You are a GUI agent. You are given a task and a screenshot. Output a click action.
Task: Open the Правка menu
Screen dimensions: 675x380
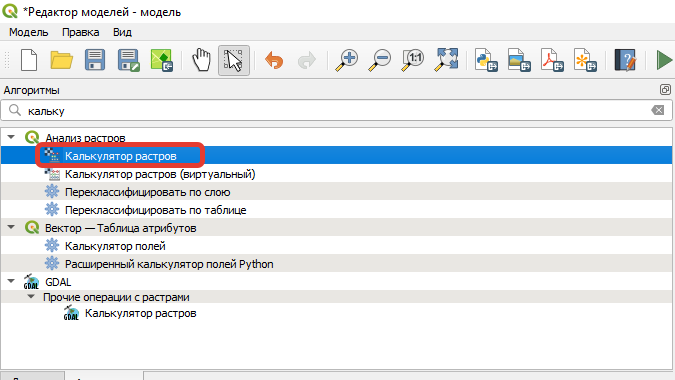point(81,32)
